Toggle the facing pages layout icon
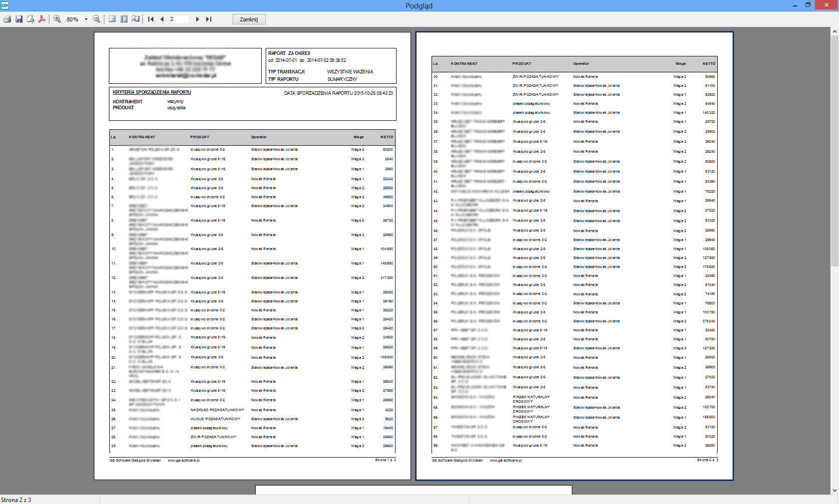The height and width of the screenshot is (504, 839). pyautogui.click(x=136, y=19)
